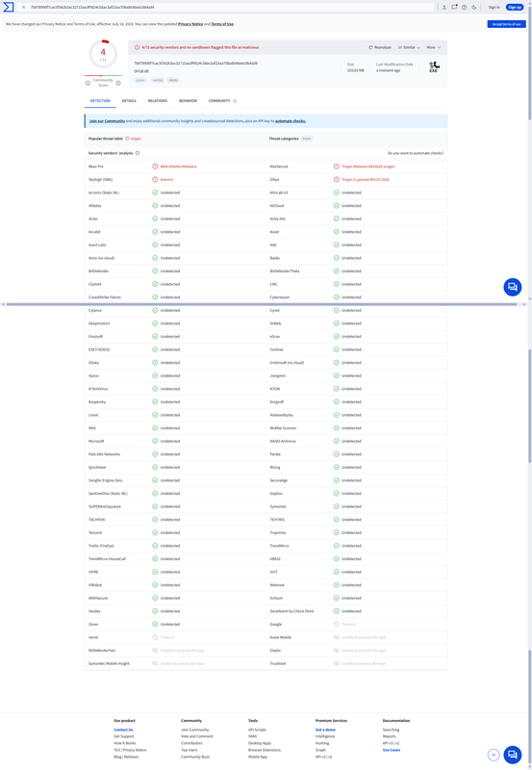Vote positive on Community Score check icon
Image resolution: width=532 pixels, height=770 pixels.
[118, 83]
